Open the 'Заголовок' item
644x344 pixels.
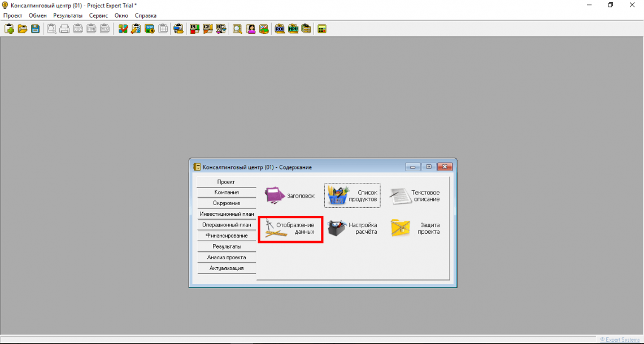click(290, 196)
